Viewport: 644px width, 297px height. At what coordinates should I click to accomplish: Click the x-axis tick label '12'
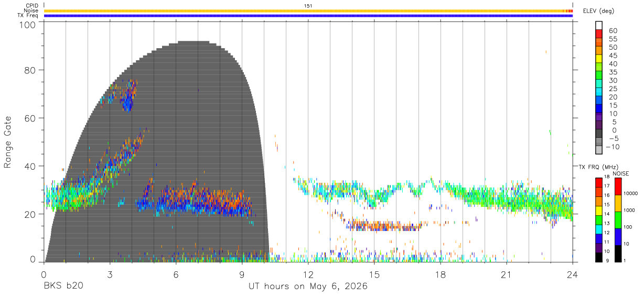(308, 274)
